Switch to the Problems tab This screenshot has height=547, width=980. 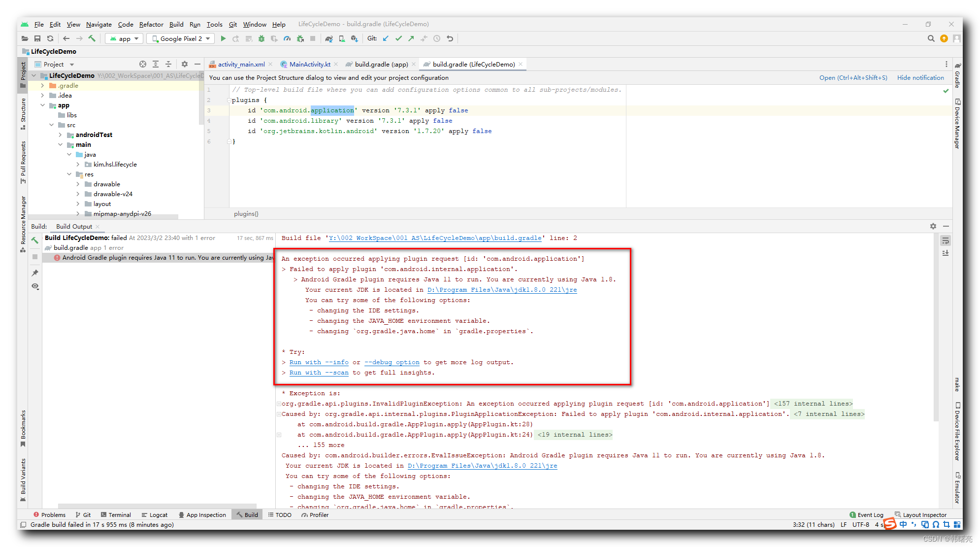[x=54, y=514]
